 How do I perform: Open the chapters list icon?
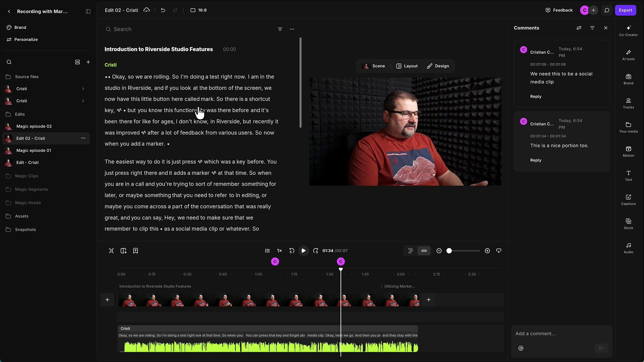click(267, 251)
